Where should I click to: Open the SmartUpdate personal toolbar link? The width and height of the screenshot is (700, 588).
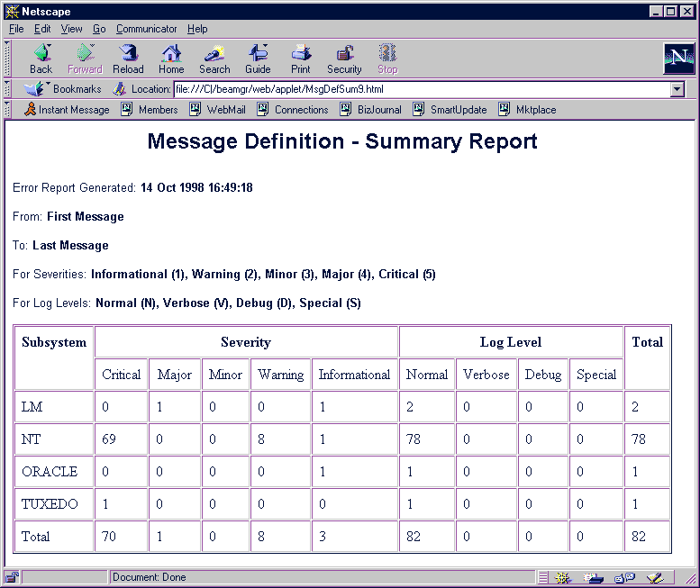point(450,109)
